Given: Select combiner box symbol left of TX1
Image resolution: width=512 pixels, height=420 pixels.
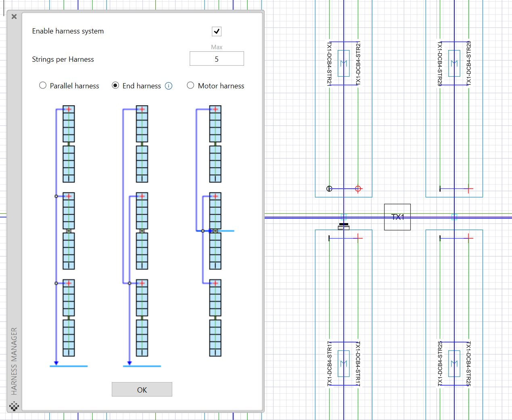Looking at the screenshot, I should pyautogui.click(x=344, y=227).
